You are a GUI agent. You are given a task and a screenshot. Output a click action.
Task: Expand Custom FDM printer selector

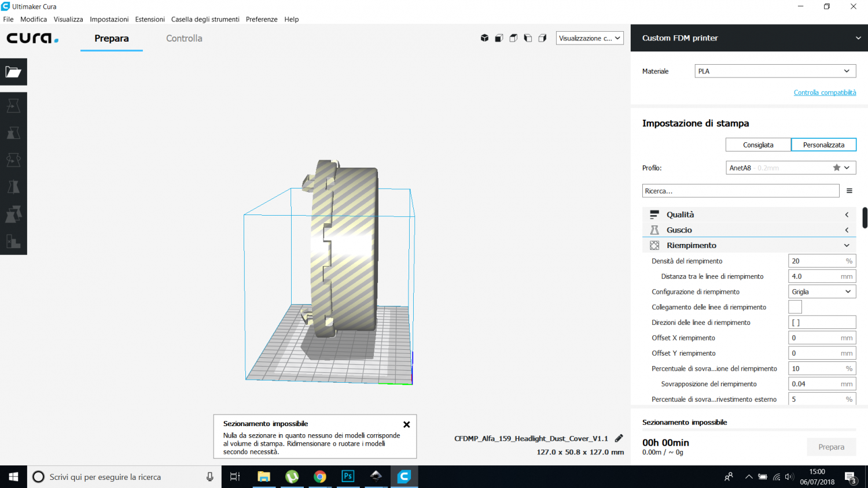point(749,38)
